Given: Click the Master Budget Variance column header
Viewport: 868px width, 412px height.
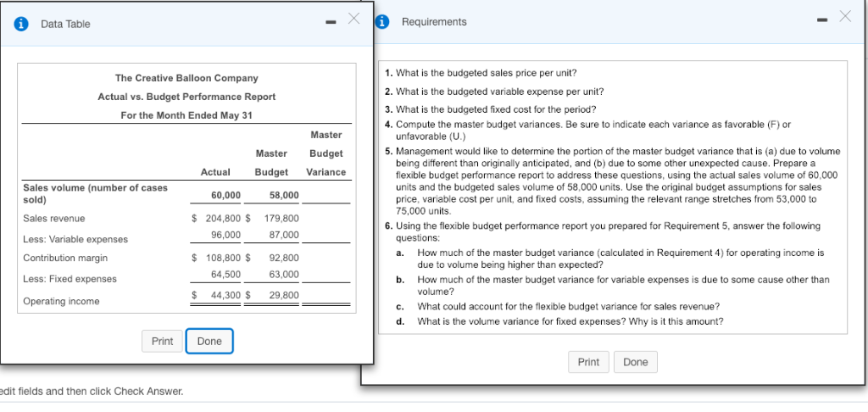Looking at the screenshot, I should 326,153.
